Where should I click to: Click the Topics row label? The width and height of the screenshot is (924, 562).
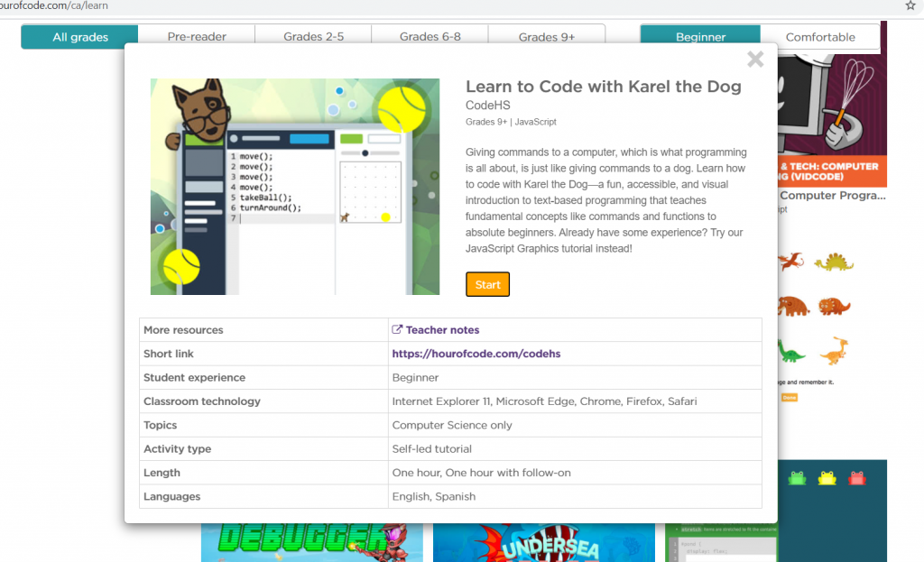(161, 425)
